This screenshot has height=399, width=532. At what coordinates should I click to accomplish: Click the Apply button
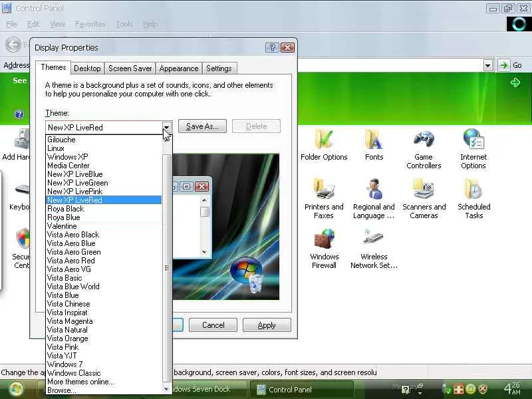click(267, 325)
